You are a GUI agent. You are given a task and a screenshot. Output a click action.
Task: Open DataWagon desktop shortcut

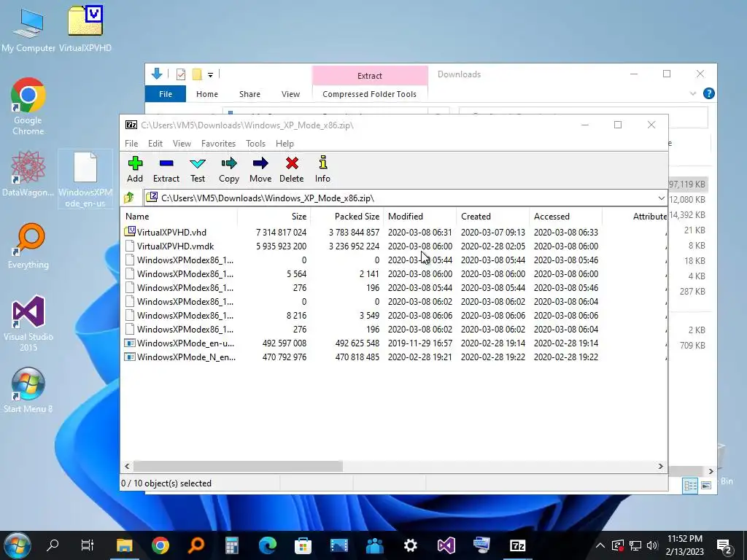point(28,174)
